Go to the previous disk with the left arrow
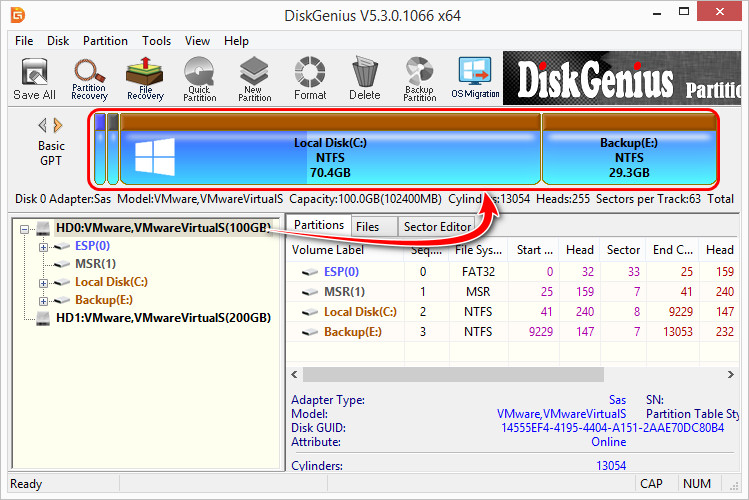 pyautogui.click(x=43, y=126)
